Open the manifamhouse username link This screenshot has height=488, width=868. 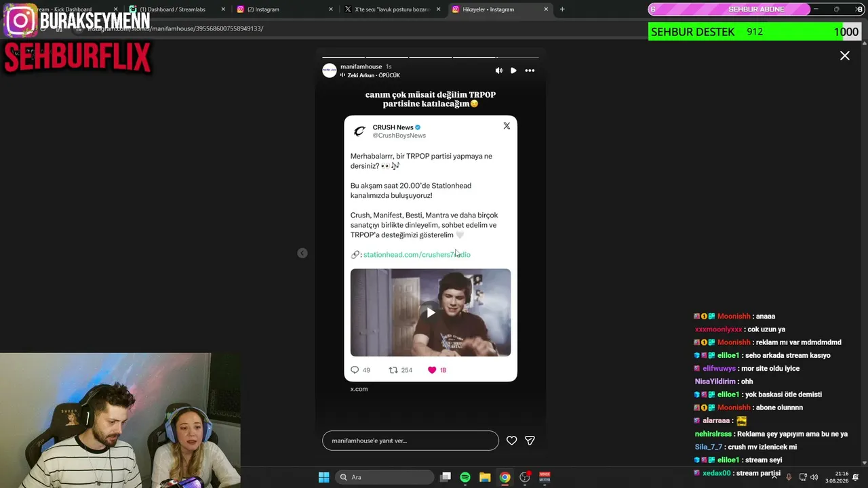pyautogui.click(x=361, y=66)
